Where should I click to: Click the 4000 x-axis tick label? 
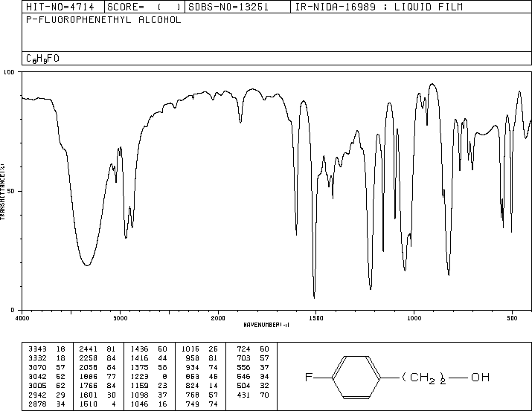(x=22, y=318)
